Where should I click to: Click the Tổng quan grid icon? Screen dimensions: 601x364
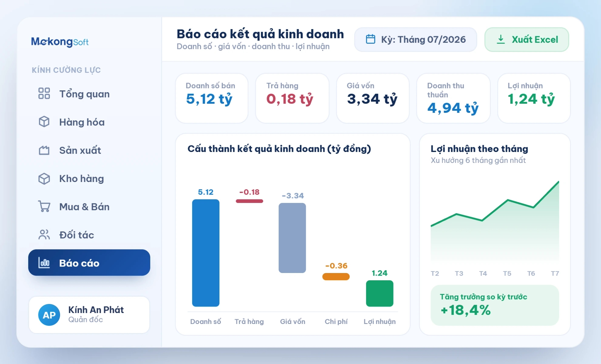click(44, 94)
